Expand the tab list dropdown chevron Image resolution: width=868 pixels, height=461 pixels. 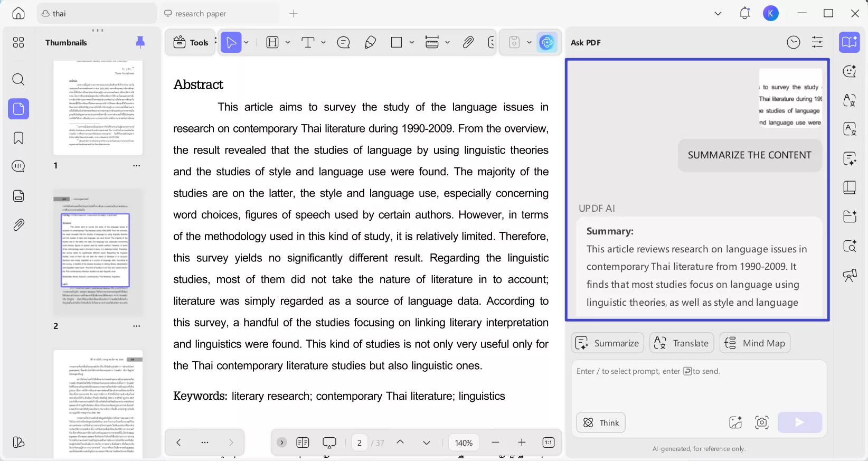pyautogui.click(x=718, y=13)
